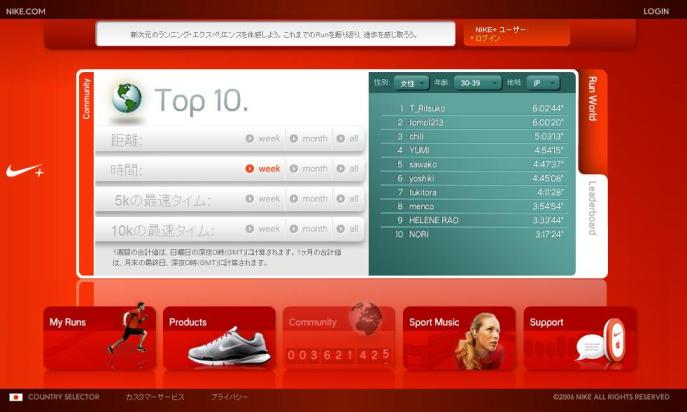Image resolution: width=687 pixels, height=412 pixels.
Task: Click the time 3:17'24" in row ten
Action: (549, 234)
